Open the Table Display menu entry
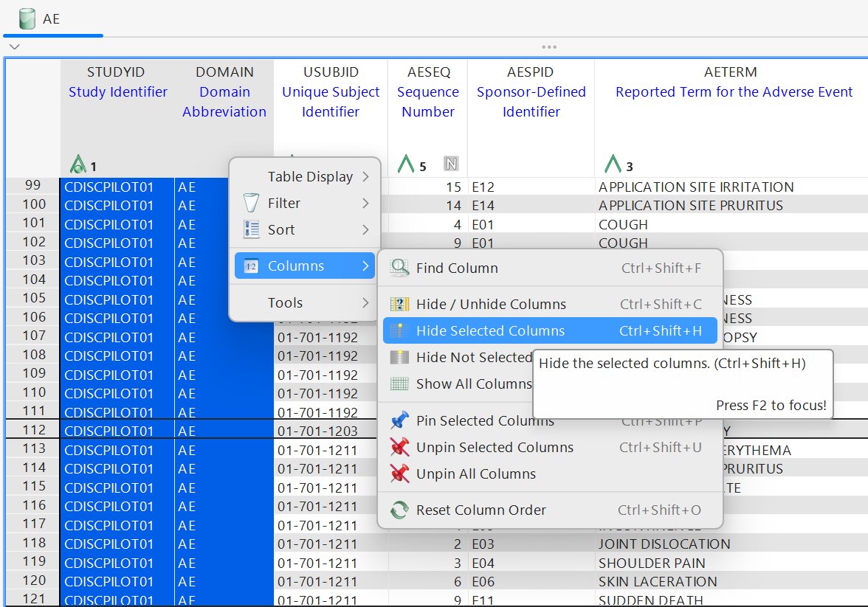868x607 pixels. (305, 176)
